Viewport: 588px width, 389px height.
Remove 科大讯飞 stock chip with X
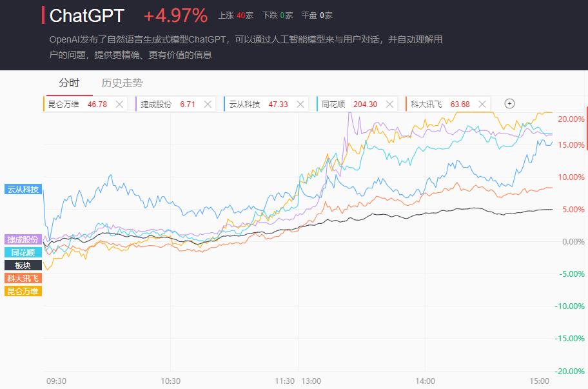[482, 105]
